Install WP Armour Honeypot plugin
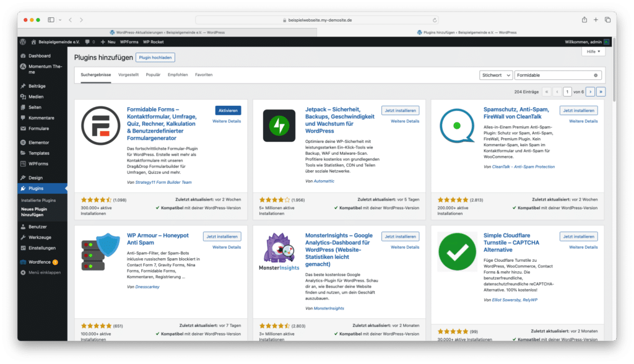 click(x=222, y=236)
